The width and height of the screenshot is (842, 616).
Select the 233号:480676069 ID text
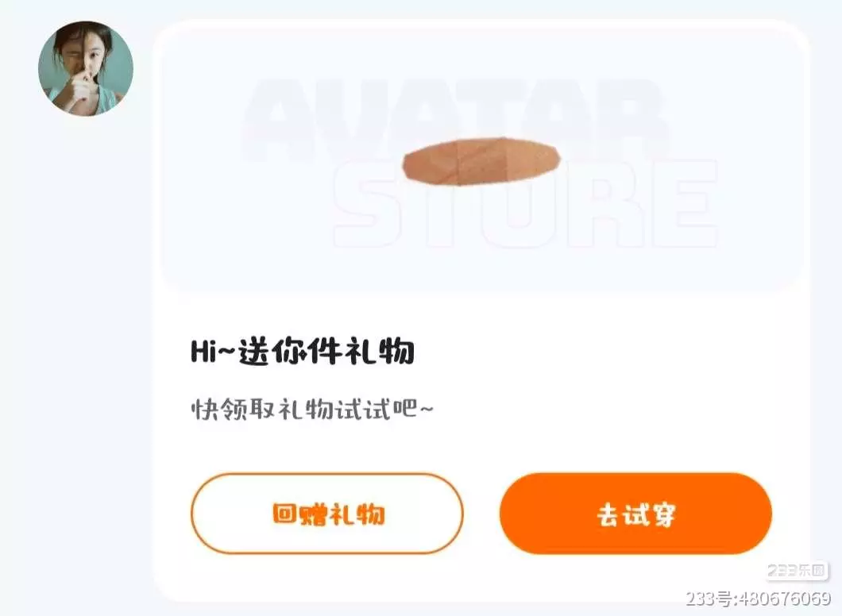758,599
